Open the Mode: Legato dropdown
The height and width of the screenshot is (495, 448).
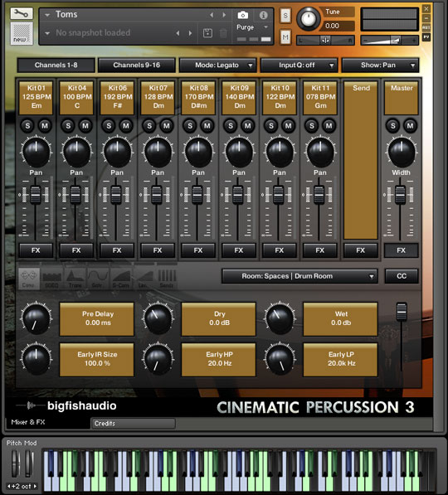(x=217, y=66)
